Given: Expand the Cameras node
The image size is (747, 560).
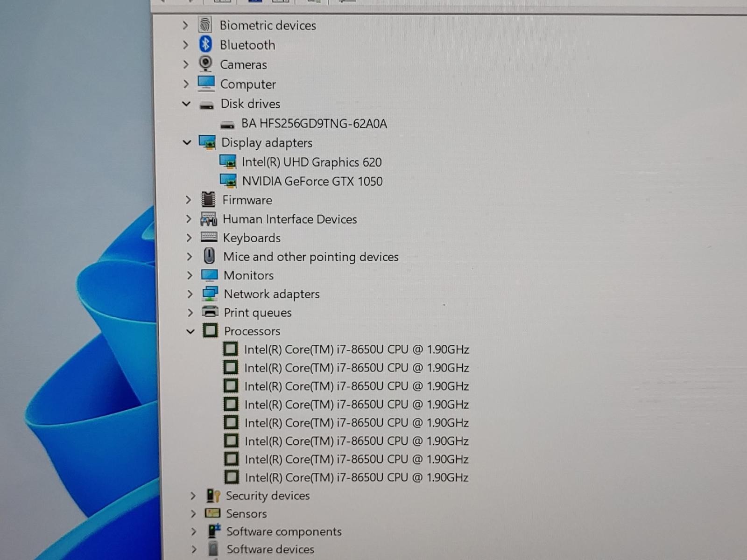Looking at the screenshot, I should 185,64.
